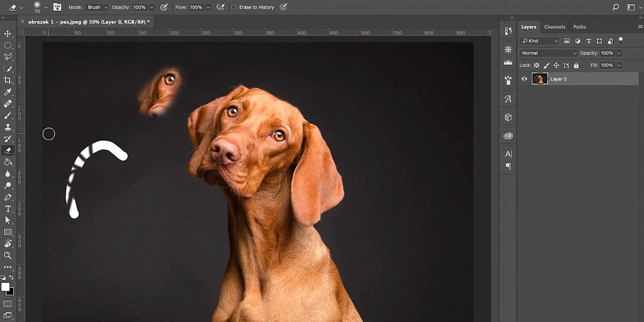Filter layers by adjustment layers
The height and width of the screenshot is (322, 644).
pyautogui.click(x=578, y=41)
